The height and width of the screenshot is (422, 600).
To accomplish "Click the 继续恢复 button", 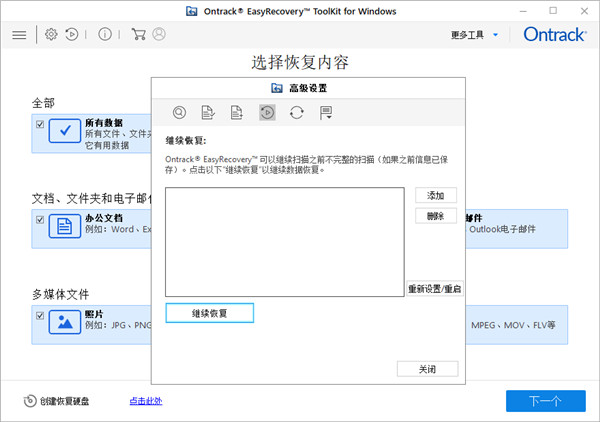I will (x=209, y=313).
